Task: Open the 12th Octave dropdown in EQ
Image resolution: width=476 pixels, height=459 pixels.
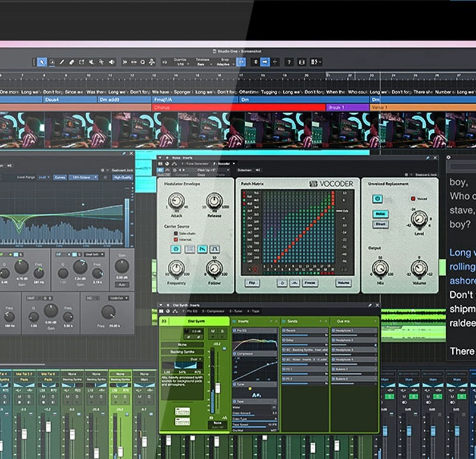Action: point(83,177)
